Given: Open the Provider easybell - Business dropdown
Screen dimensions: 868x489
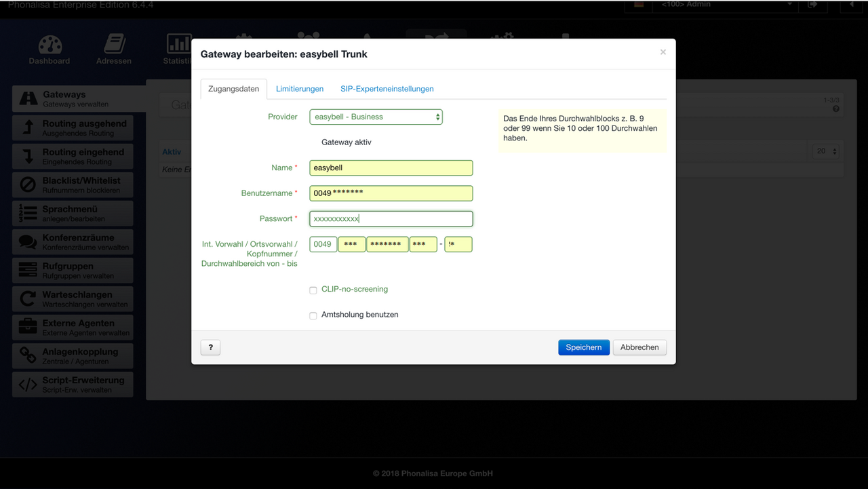Looking at the screenshot, I should click(x=376, y=117).
